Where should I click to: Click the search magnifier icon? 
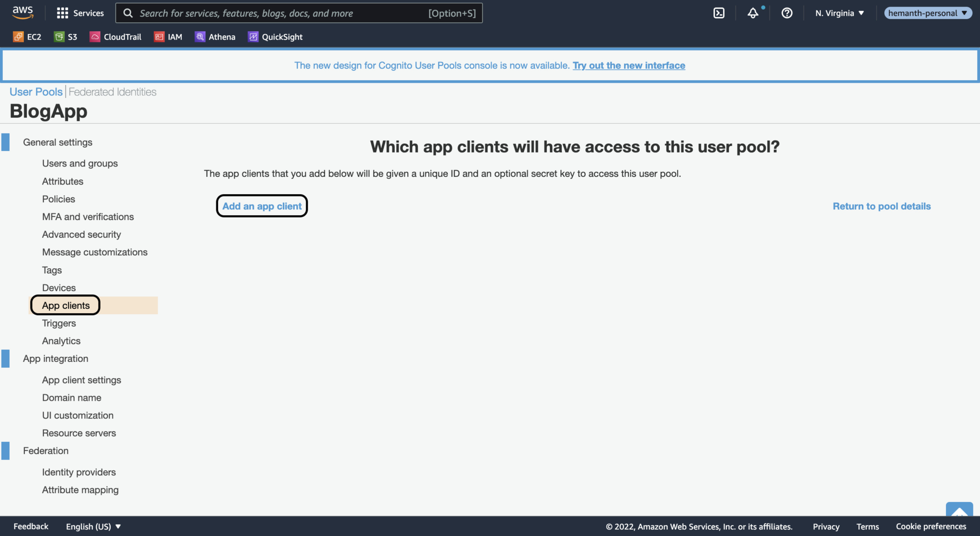click(128, 13)
